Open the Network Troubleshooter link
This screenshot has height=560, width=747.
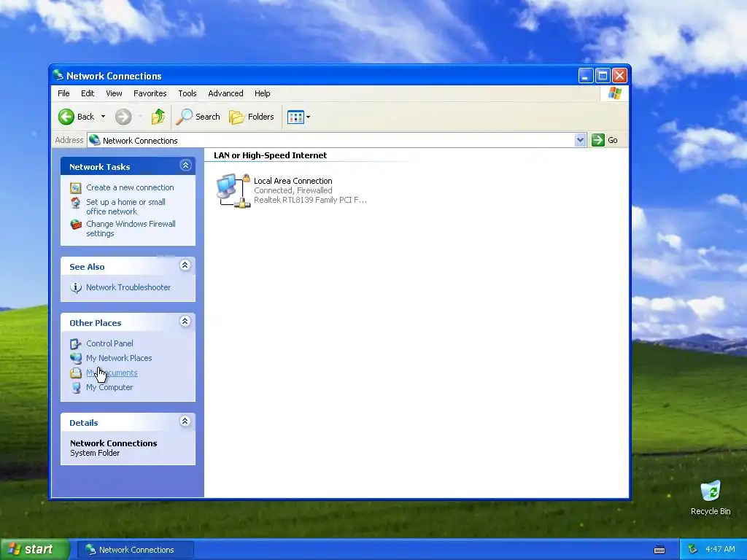[x=128, y=287]
